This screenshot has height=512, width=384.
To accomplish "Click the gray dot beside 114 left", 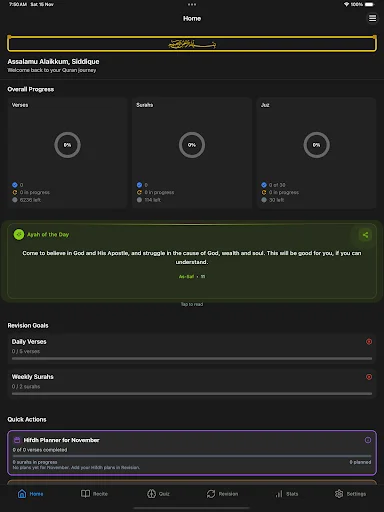I will click(139, 200).
